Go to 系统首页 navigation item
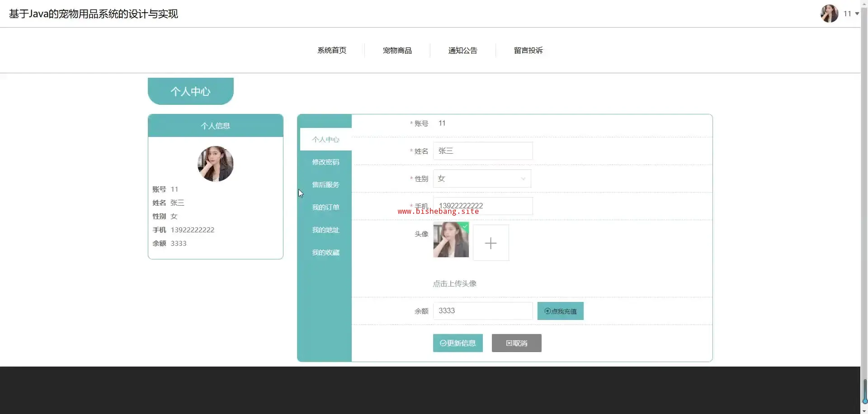The height and width of the screenshot is (414, 868). click(332, 50)
